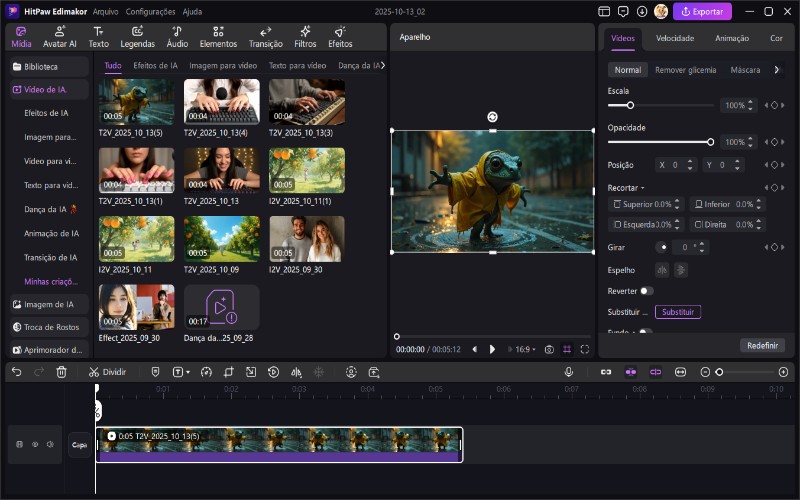Click the Redefinir button
This screenshot has height=500, width=800.
coord(762,345)
